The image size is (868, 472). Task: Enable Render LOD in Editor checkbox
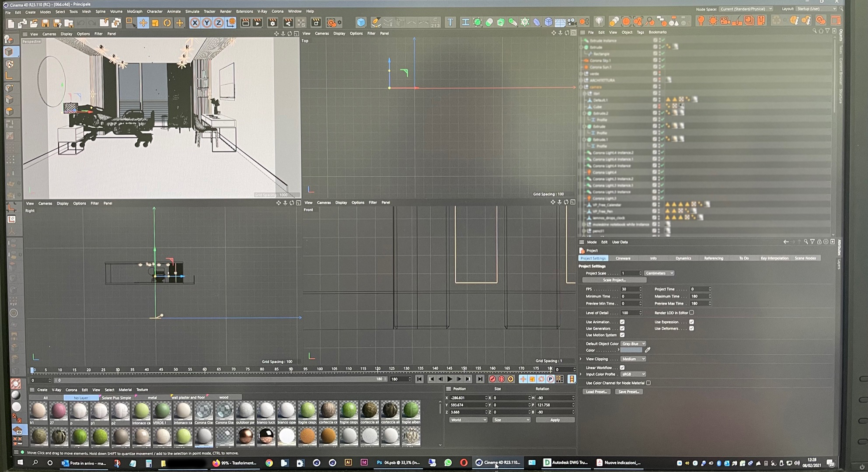coord(692,313)
